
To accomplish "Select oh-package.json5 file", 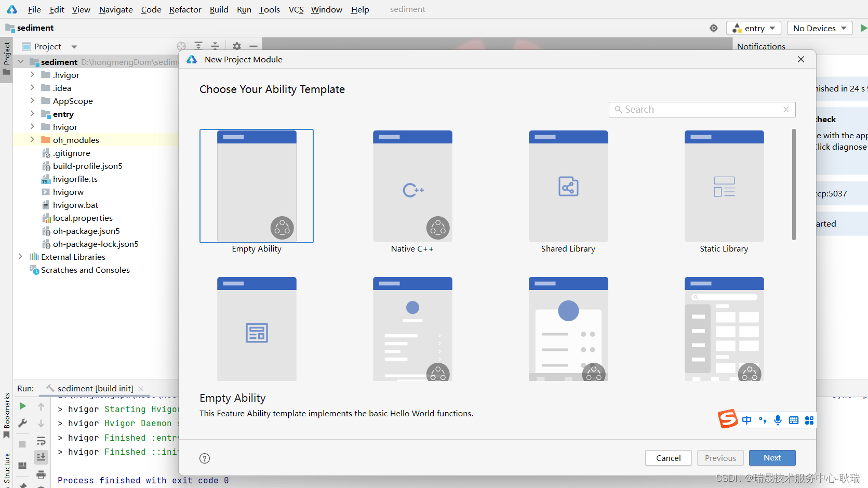I will pos(86,231).
